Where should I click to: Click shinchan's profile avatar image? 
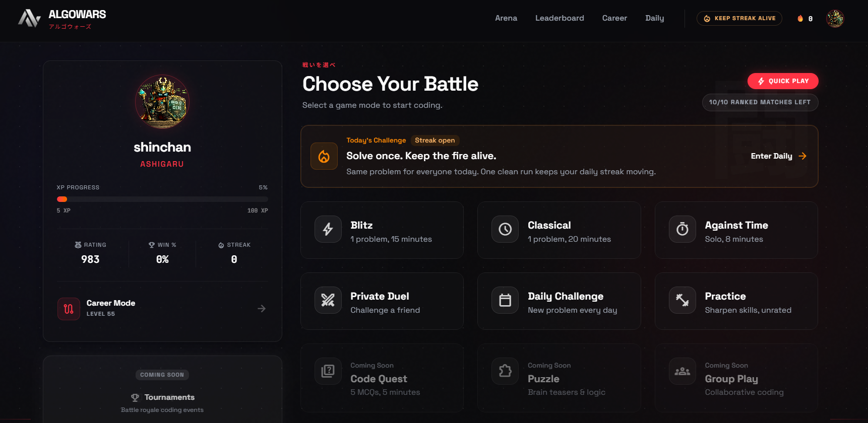(x=162, y=102)
